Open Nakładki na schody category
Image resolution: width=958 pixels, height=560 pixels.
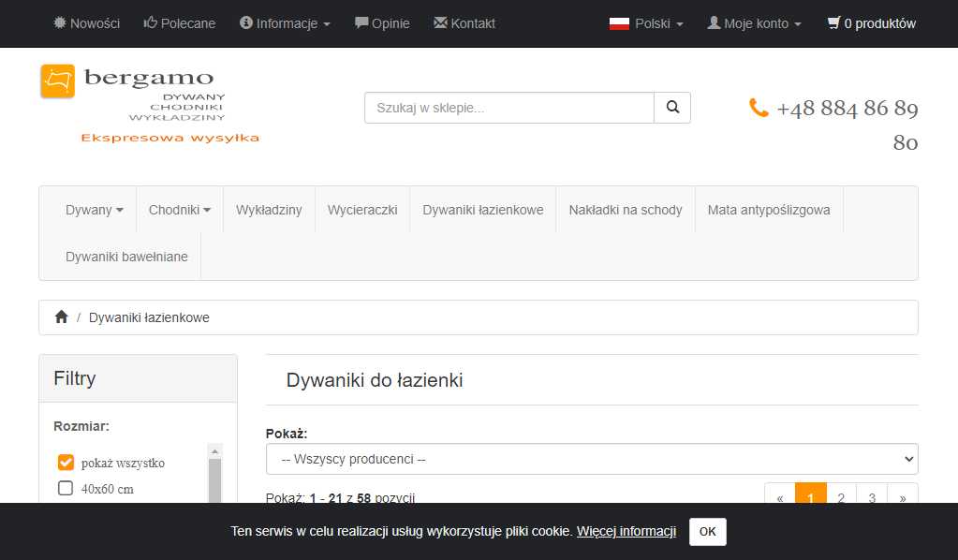coord(625,210)
